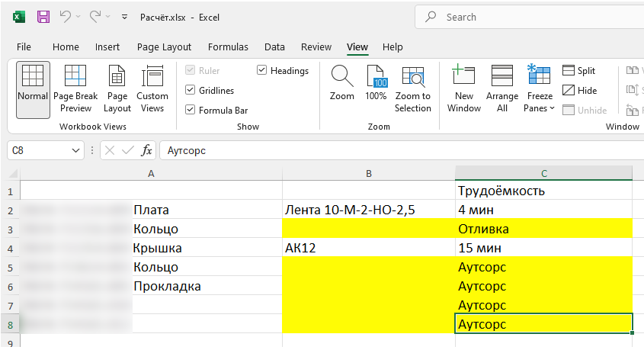Click the Hide window button
Screen dimensions: 644x350
(578, 91)
